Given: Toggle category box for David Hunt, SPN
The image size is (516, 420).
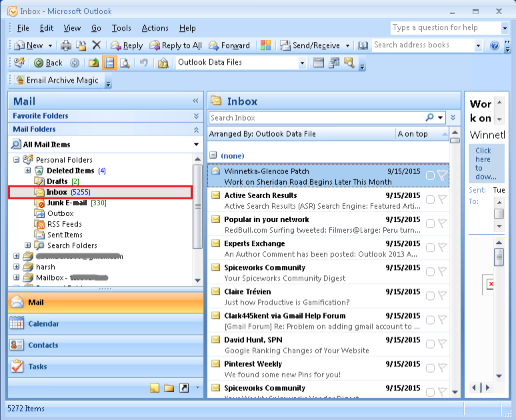Looking at the screenshot, I should [430, 344].
